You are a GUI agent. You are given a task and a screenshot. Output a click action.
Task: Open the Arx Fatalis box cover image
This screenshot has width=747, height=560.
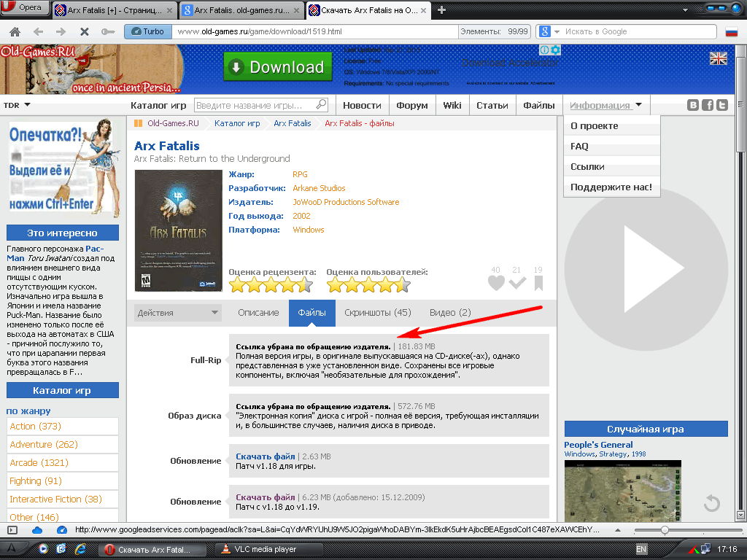coord(179,230)
